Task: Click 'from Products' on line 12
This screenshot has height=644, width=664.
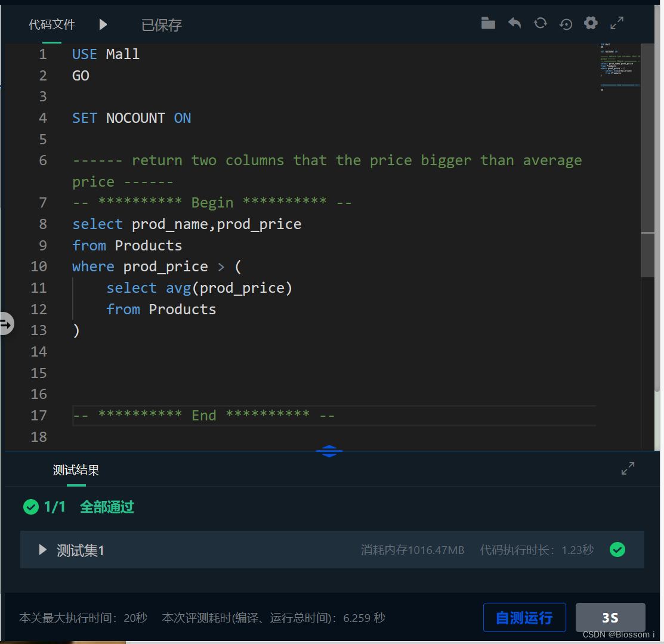Action: click(161, 309)
